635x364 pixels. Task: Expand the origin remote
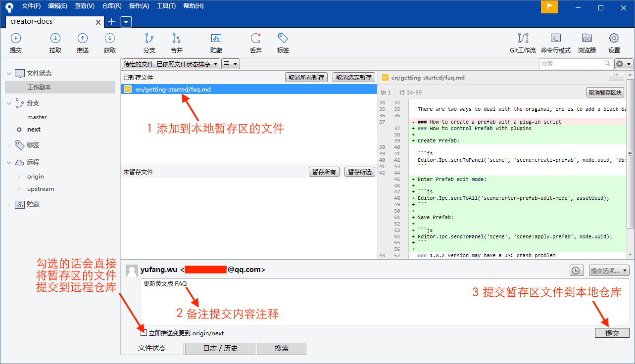19,177
